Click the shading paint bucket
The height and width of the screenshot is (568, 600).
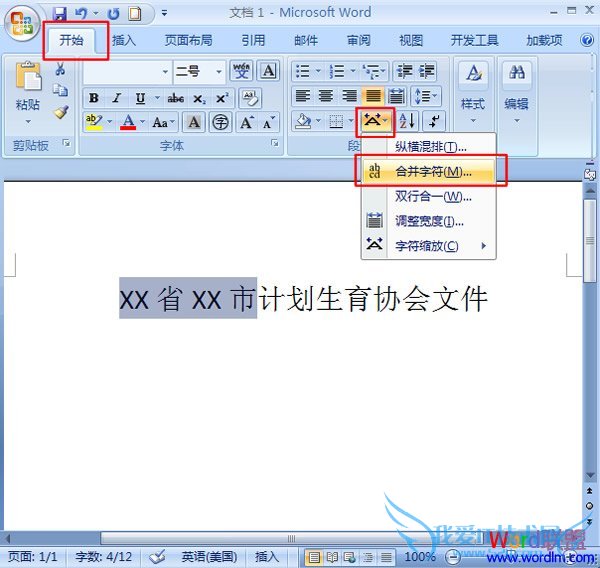point(303,122)
